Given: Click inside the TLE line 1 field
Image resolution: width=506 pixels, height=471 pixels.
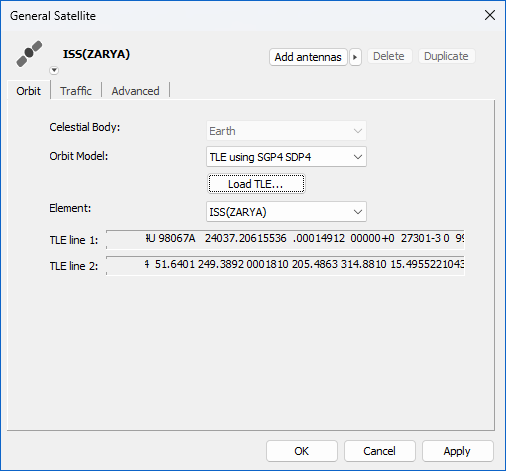Looking at the screenshot, I should click(x=285, y=239).
